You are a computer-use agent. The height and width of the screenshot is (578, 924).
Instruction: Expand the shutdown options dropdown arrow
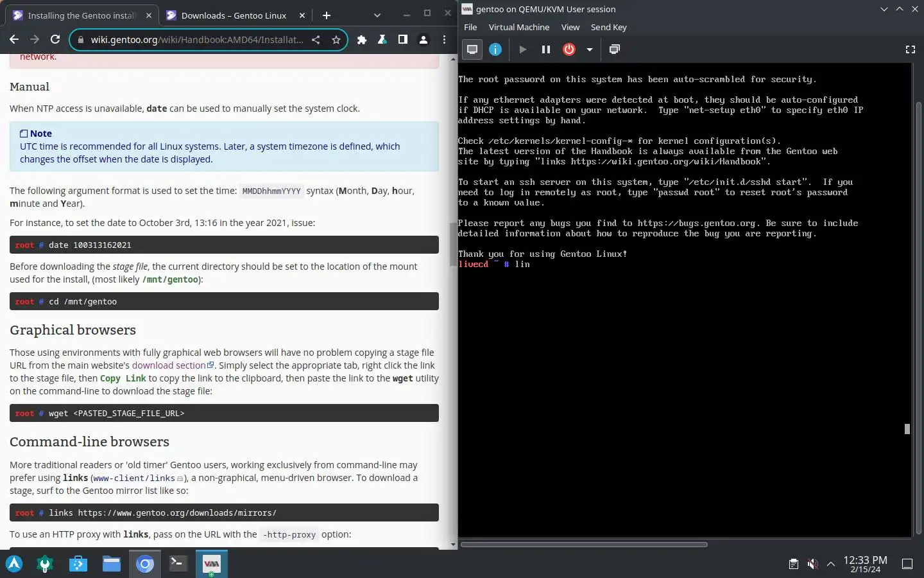(589, 49)
